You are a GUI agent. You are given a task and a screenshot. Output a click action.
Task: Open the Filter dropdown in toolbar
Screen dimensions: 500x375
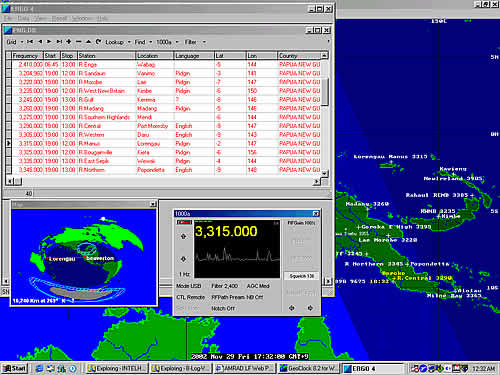pos(195,42)
